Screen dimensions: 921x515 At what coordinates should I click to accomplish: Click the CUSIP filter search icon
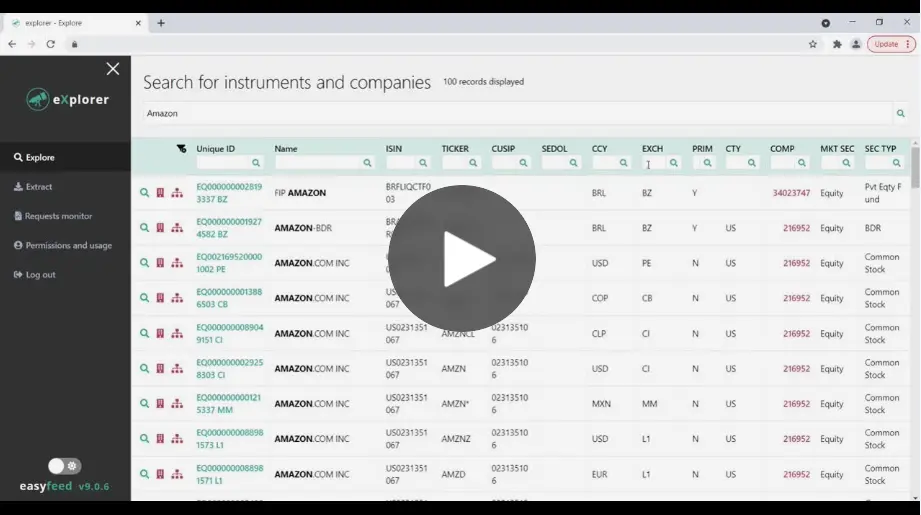(523, 163)
